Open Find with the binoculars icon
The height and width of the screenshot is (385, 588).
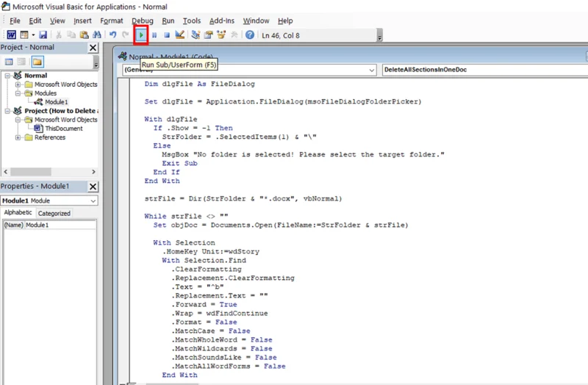coord(97,35)
